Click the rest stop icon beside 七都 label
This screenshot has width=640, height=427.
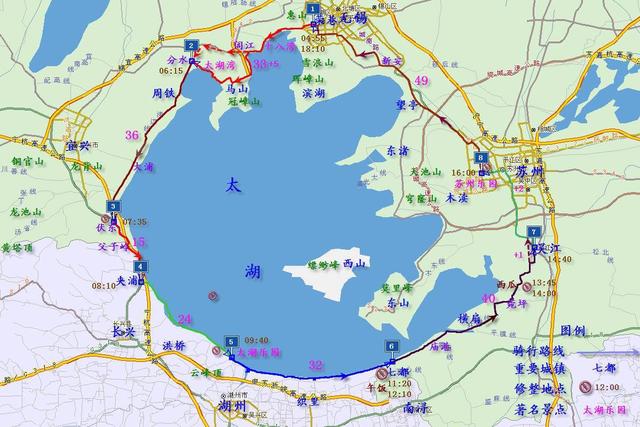tap(382, 373)
